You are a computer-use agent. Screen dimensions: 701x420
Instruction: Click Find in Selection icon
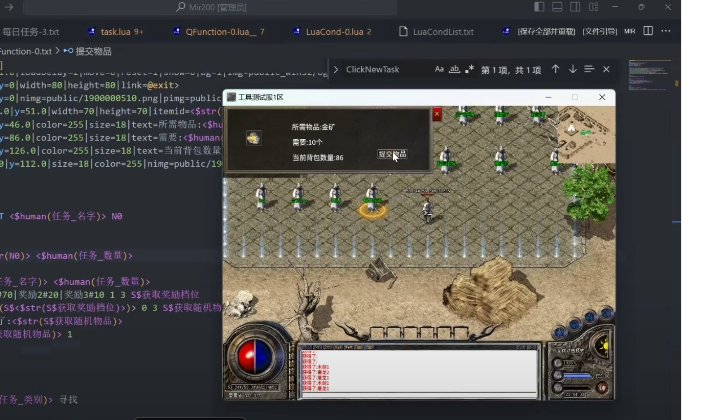click(589, 70)
